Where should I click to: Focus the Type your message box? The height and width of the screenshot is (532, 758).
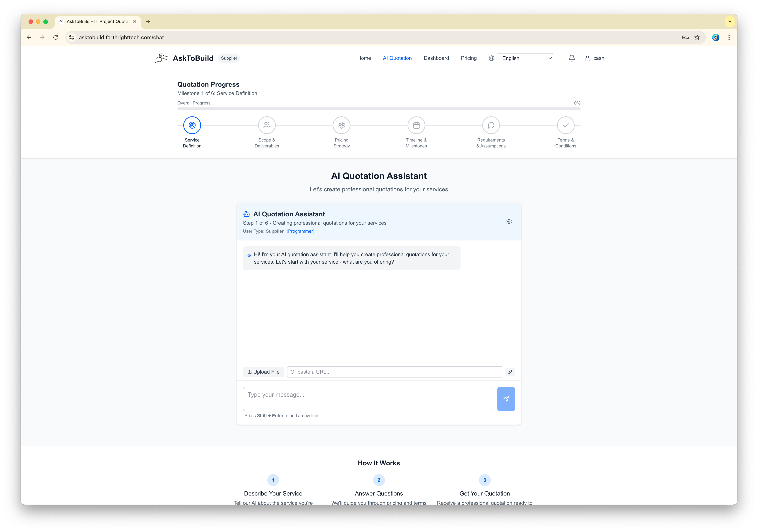point(368,399)
